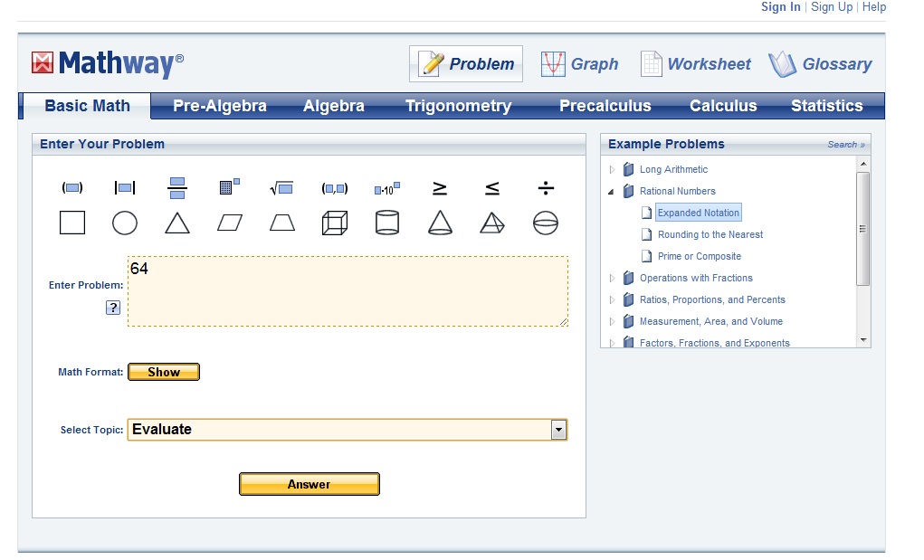Select Prime or Composite example

(700, 256)
